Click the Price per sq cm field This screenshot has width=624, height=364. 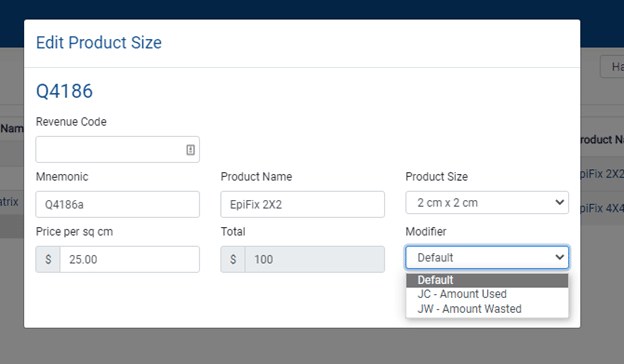[x=130, y=259]
